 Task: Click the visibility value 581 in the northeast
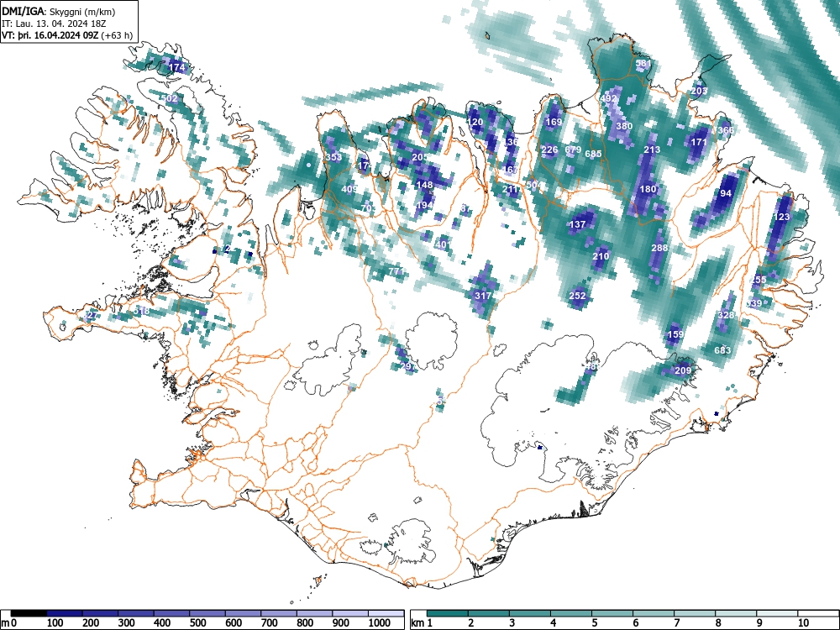coord(643,63)
